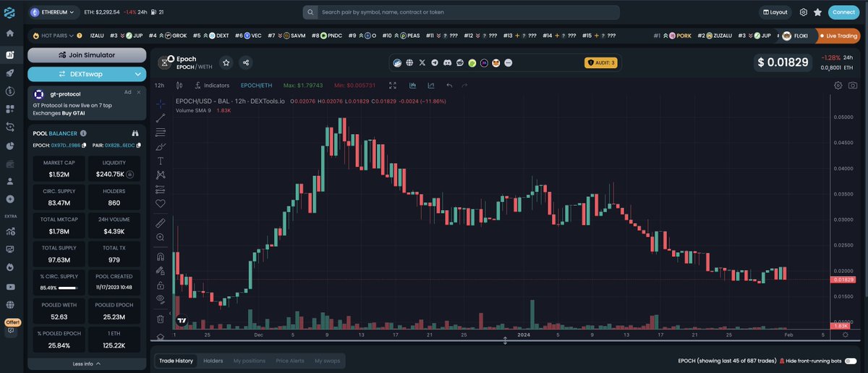Open the Indicators menu

point(212,85)
